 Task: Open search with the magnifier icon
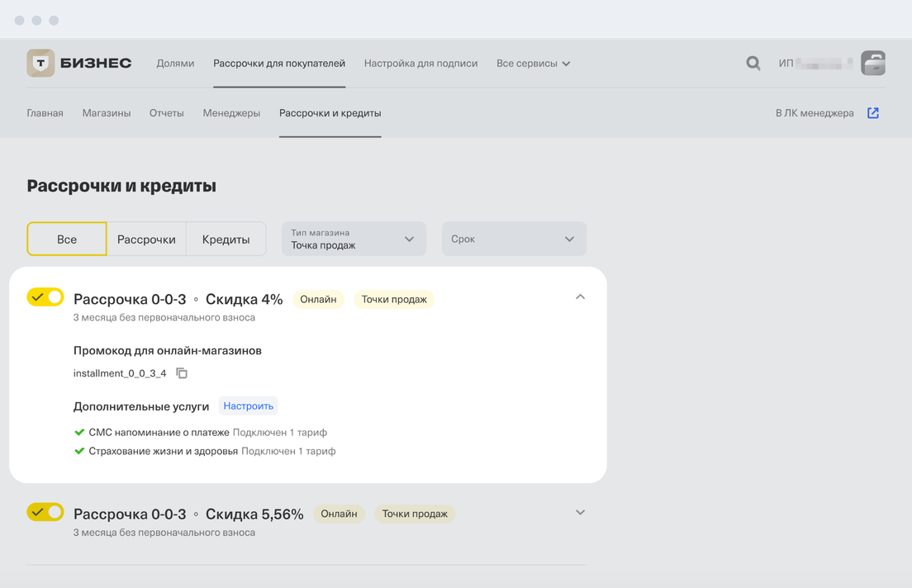pos(753,64)
